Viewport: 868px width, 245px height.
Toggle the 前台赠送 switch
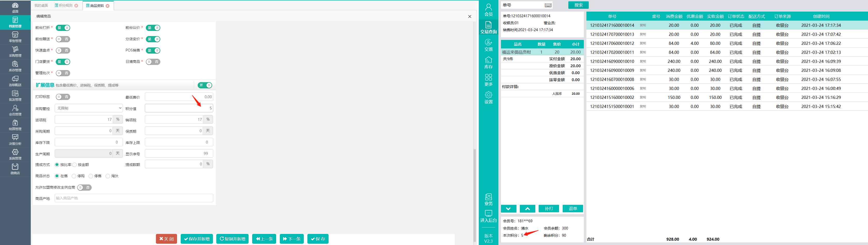[63, 39]
